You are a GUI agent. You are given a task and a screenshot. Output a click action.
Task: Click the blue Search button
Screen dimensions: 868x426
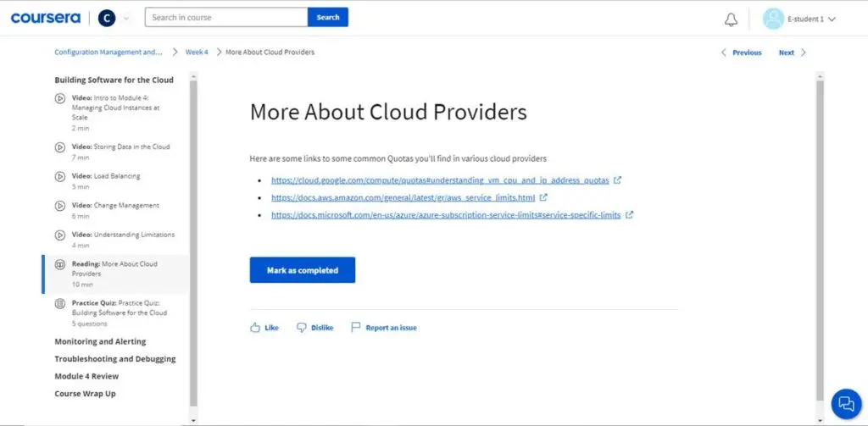(328, 17)
